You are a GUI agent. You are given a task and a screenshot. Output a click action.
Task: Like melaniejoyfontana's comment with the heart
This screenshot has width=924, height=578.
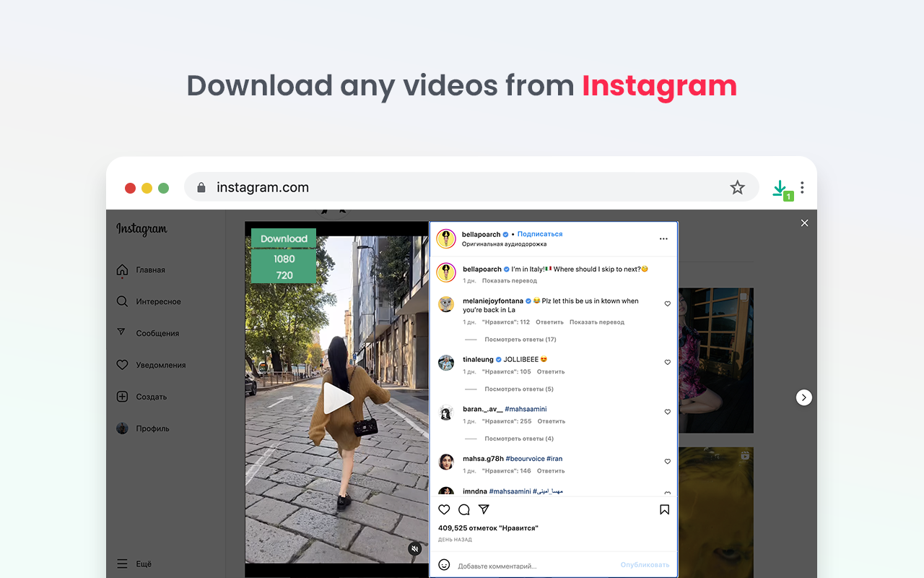tap(667, 303)
